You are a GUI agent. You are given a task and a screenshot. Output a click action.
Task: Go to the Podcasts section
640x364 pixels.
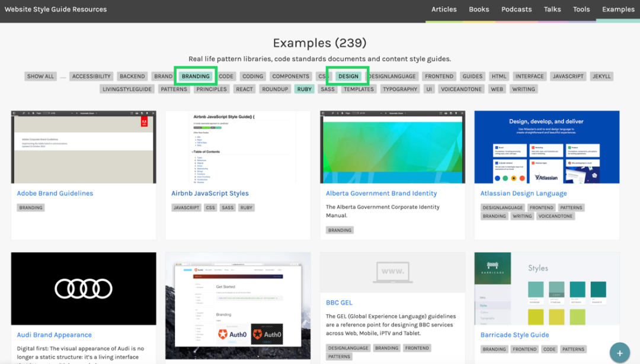tap(516, 9)
